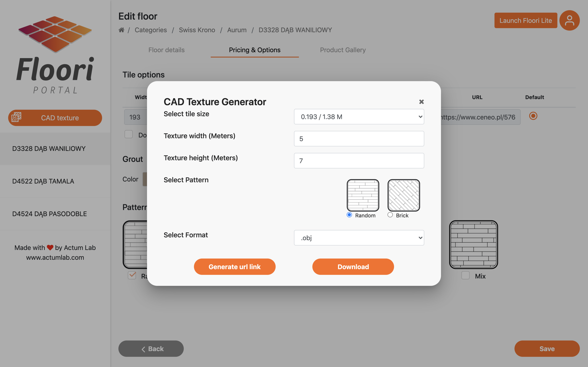The height and width of the screenshot is (367, 588).
Task: Click the Floori Portal logo
Action: point(55,55)
